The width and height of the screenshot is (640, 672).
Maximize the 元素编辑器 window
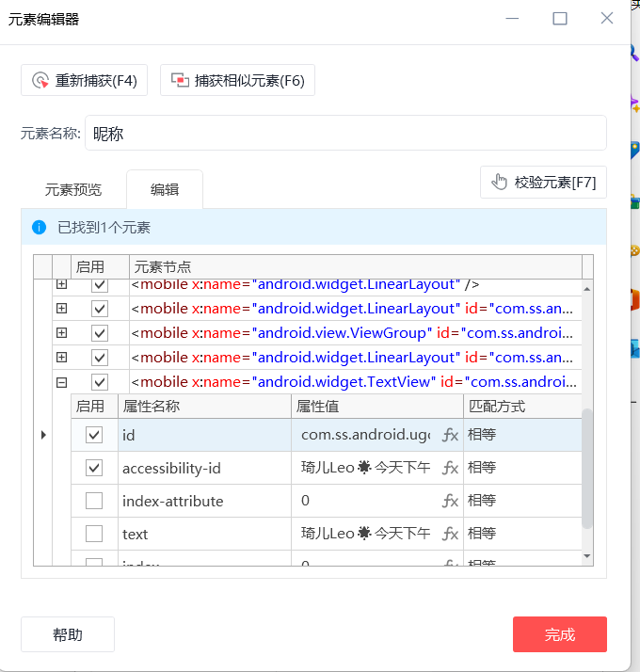[559, 19]
